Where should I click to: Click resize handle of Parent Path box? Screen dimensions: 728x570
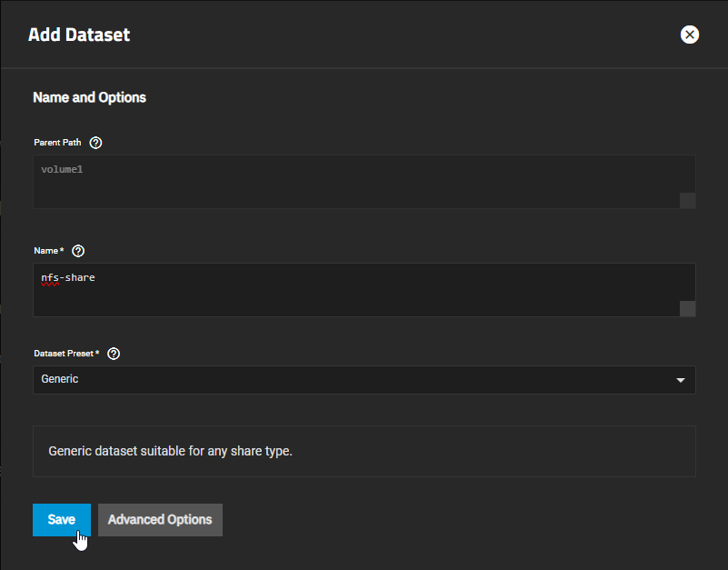(687, 201)
